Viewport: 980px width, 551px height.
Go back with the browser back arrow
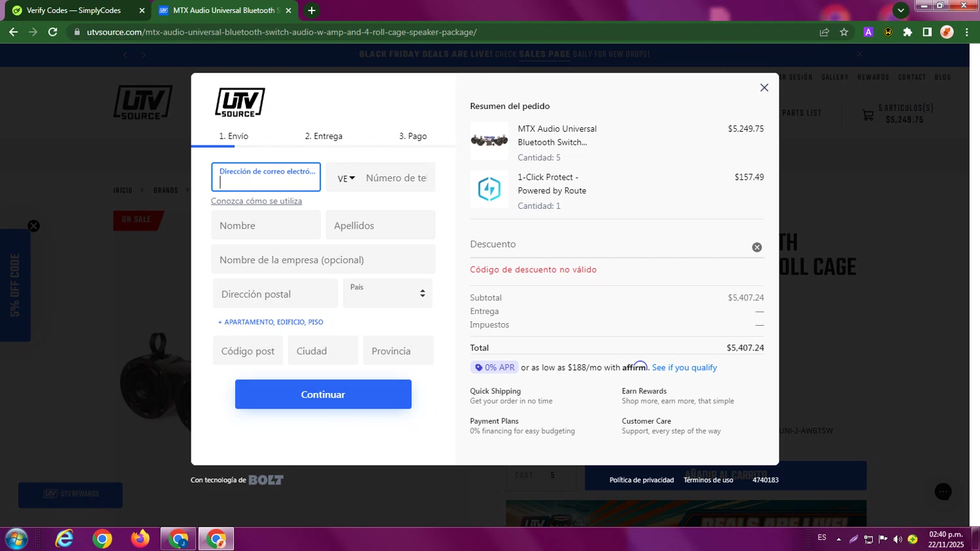click(13, 32)
